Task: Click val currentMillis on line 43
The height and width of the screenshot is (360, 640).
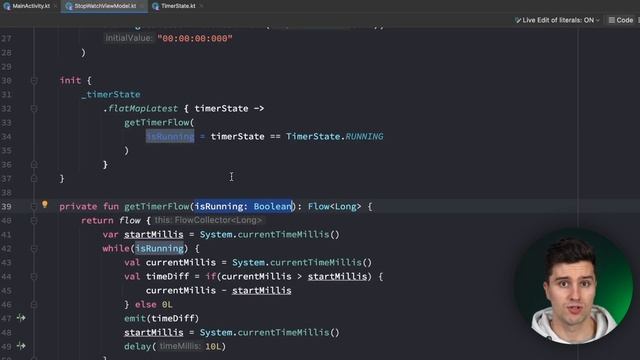Action: [170, 262]
